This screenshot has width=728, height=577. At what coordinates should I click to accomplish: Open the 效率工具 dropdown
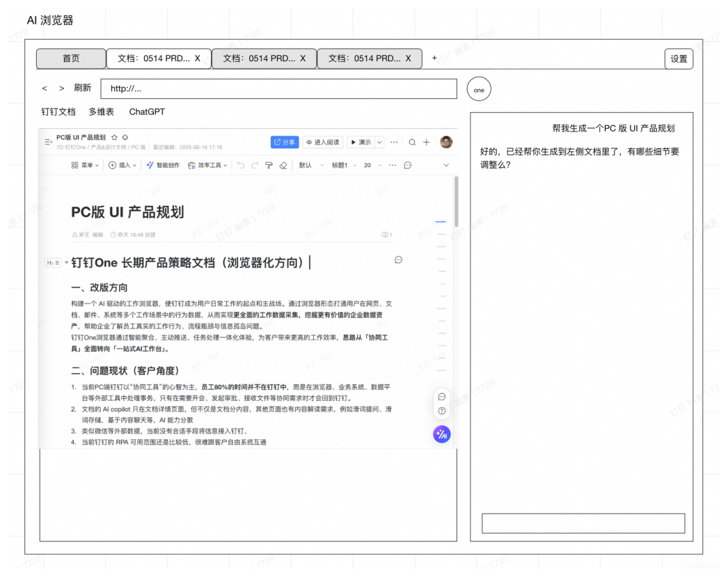click(207, 165)
